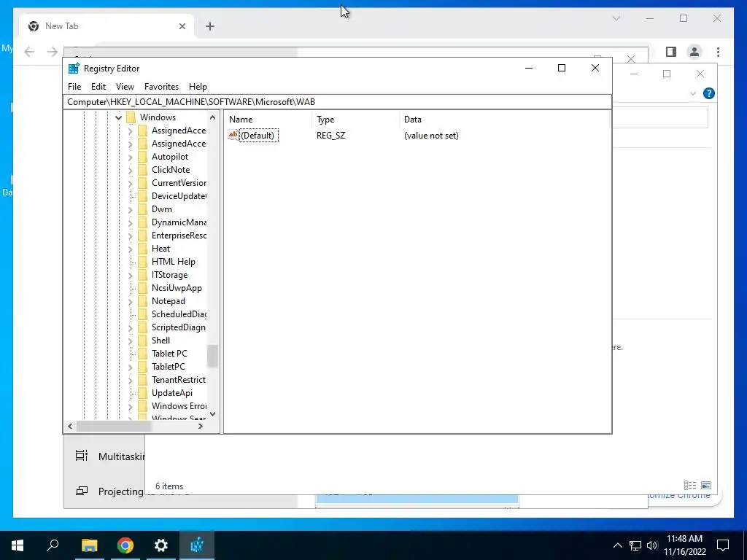The height and width of the screenshot is (560, 747).
Task: Expand the Dwm registry key
Action: 131,209
